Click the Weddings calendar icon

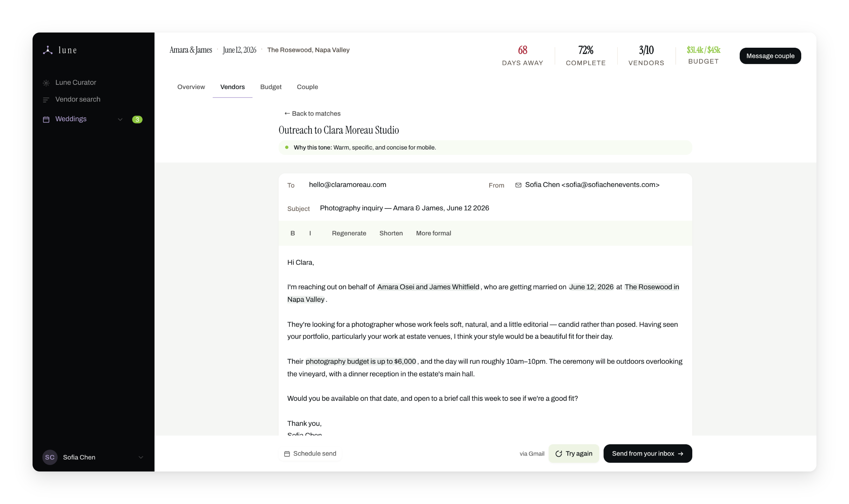[x=46, y=119]
